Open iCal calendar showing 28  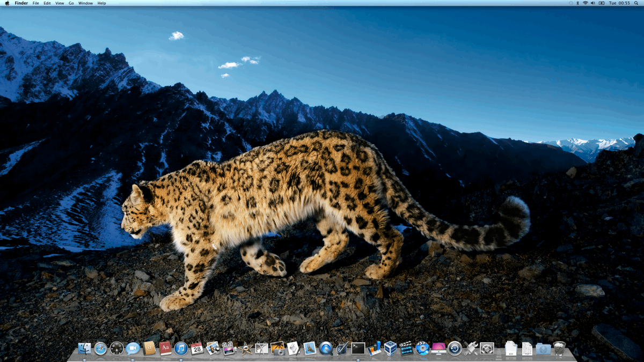(x=197, y=349)
